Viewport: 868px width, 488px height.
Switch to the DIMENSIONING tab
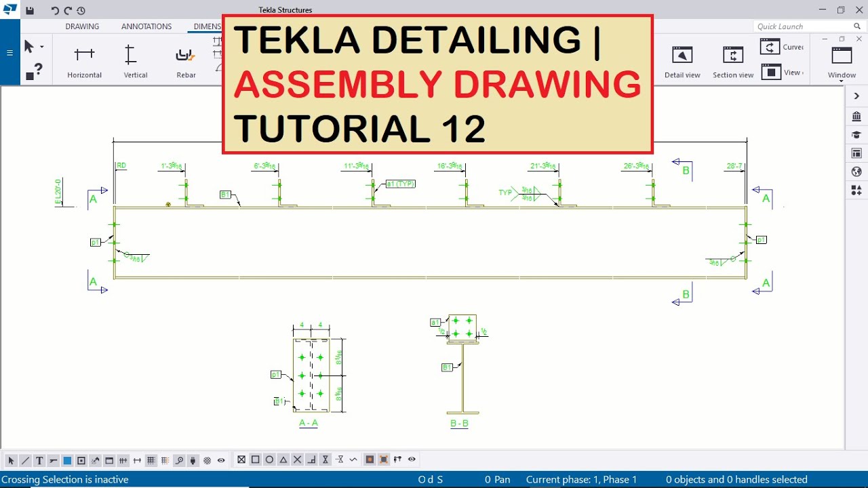click(208, 26)
